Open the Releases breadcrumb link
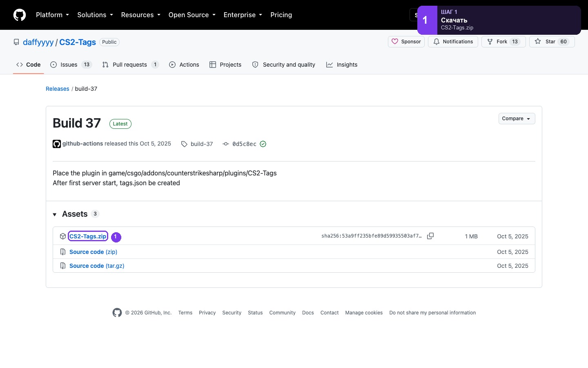Image resolution: width=588 pixels, height=368 pixels. pyautogui.click(x=58, y=89)
